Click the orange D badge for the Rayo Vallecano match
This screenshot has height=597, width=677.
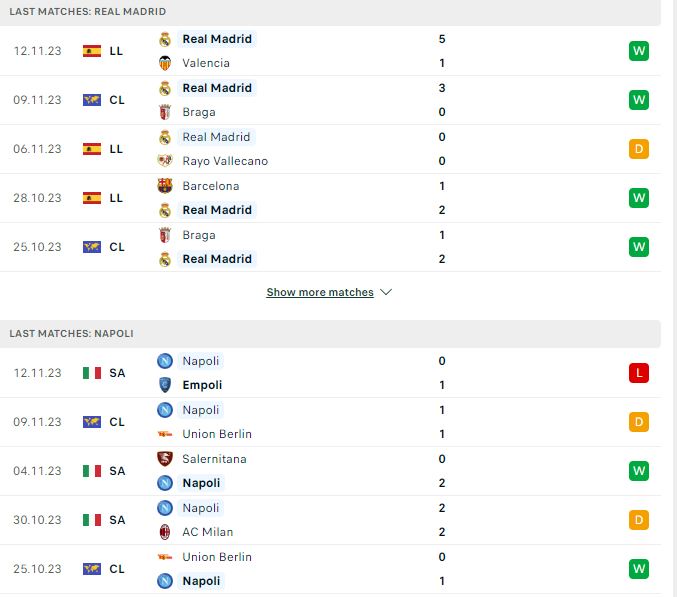(x=639, y=149)
